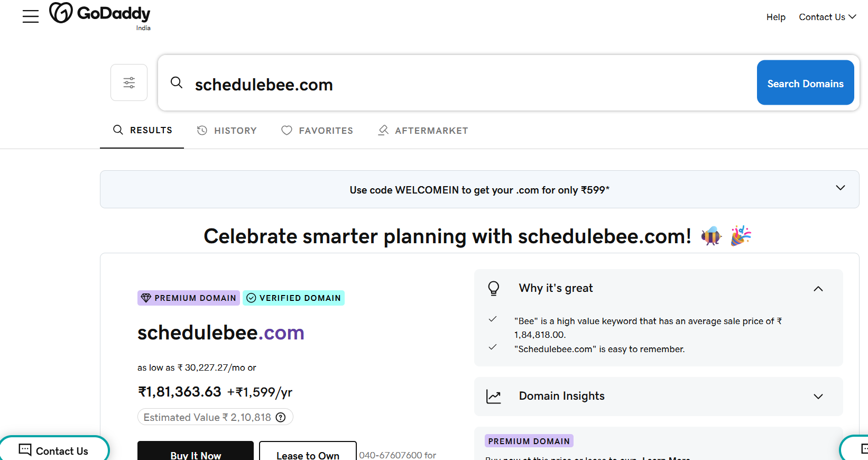Click the Buy It Now button

(196, 454)
